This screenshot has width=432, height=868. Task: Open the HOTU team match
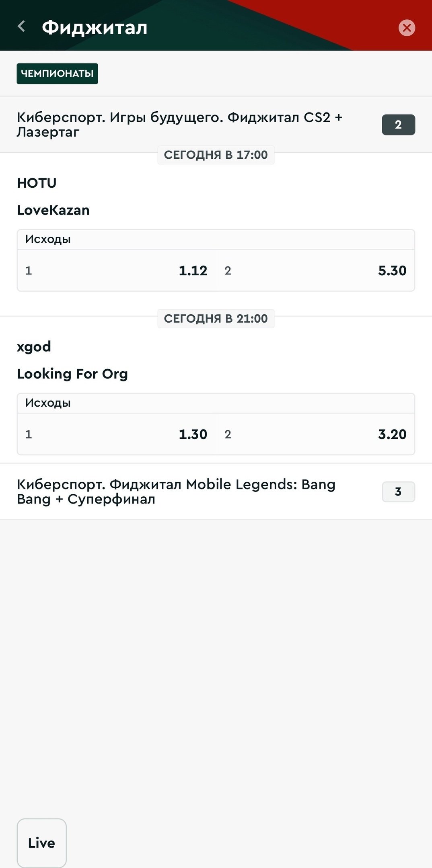tap(37, 183)
